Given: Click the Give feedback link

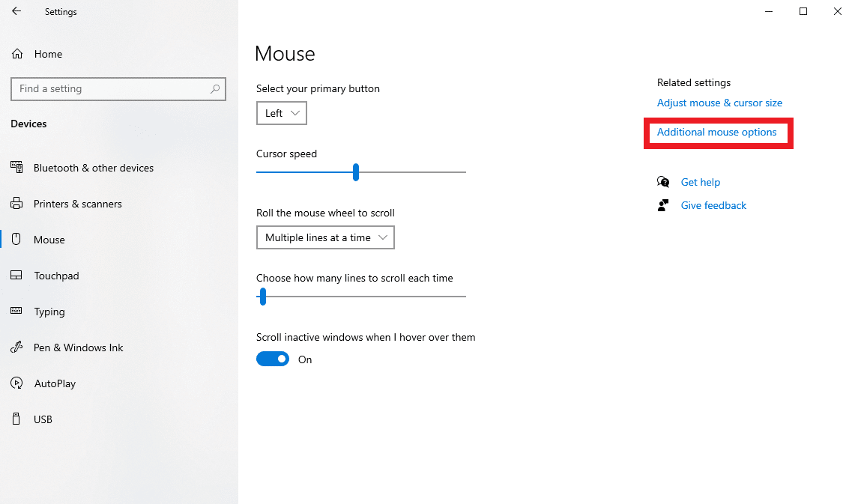Looking at the screenshot, I should coord(713,205).
